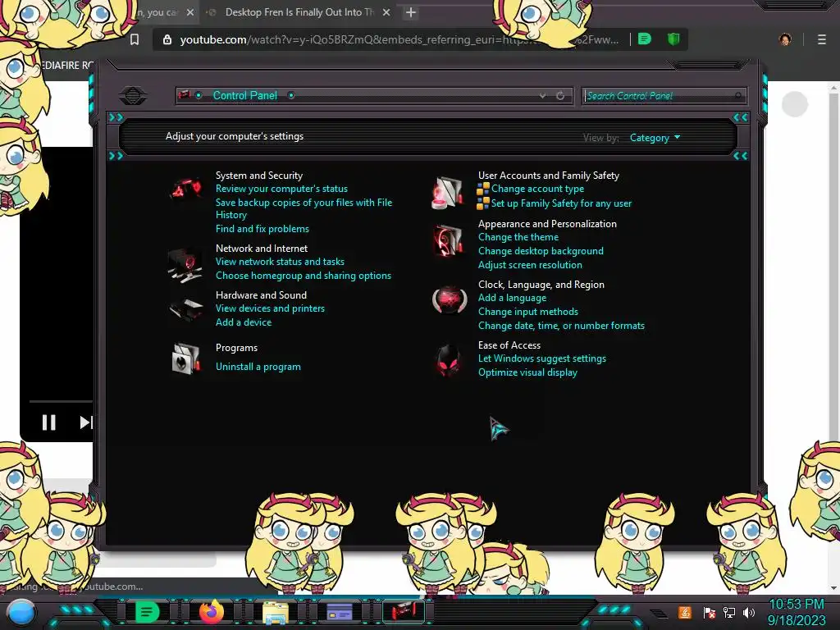Click Uninstall a program

(x=258, y=367)
